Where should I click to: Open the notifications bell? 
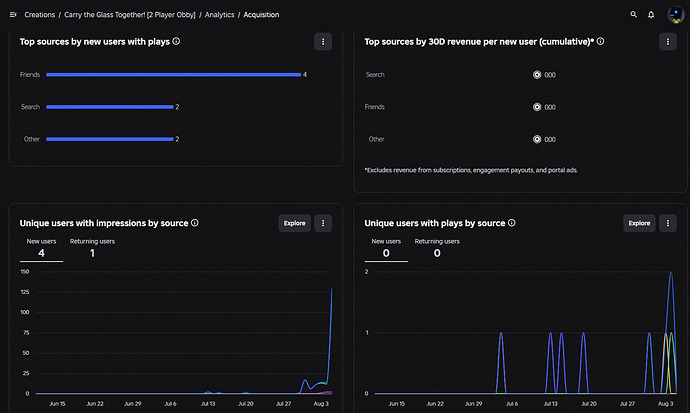coord(651,15)
